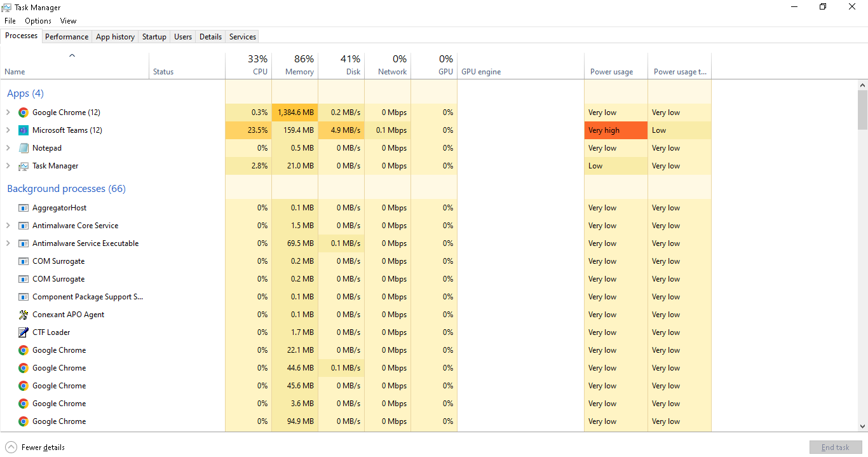Expand the Notepad process group

8,148
